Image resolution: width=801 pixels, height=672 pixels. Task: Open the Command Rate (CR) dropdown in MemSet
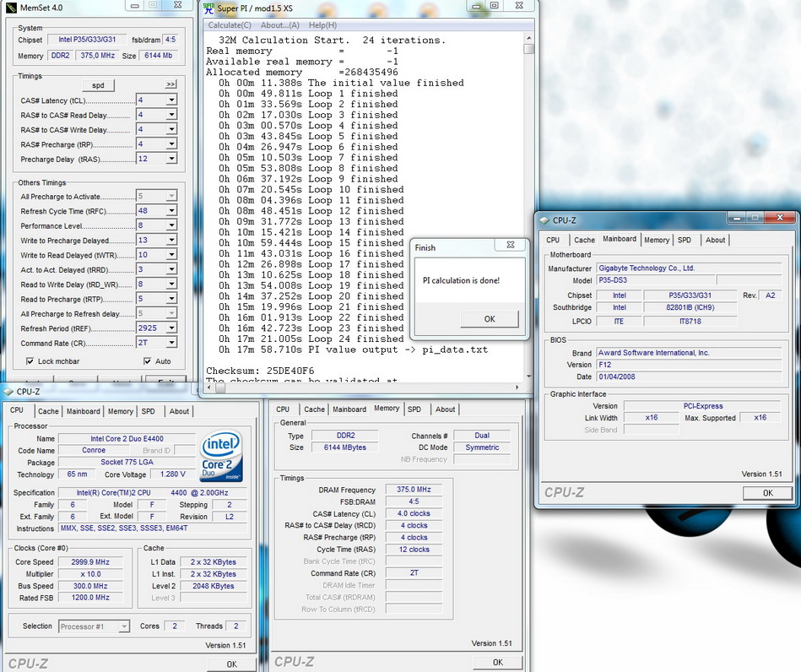click(171, 343)
